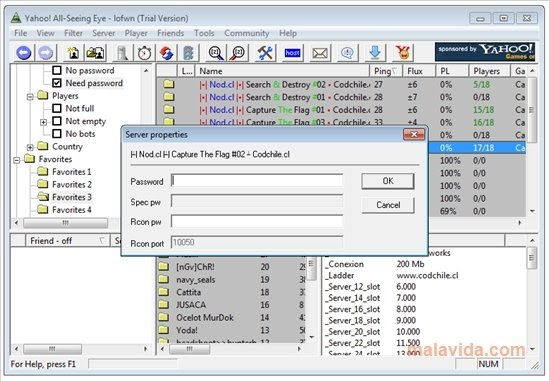Open the Server menu
The height and width of the screenshot is (381, 549).
104,33
